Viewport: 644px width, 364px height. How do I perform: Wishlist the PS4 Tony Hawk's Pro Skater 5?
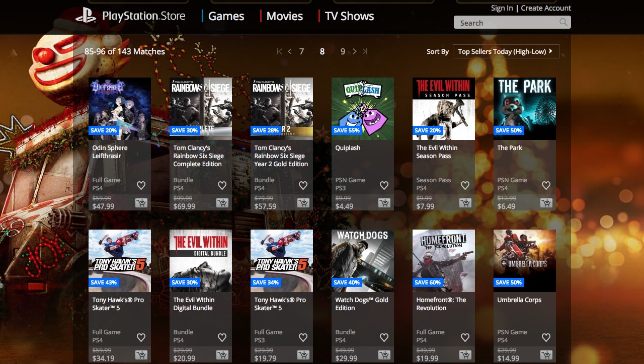[141, 337]
